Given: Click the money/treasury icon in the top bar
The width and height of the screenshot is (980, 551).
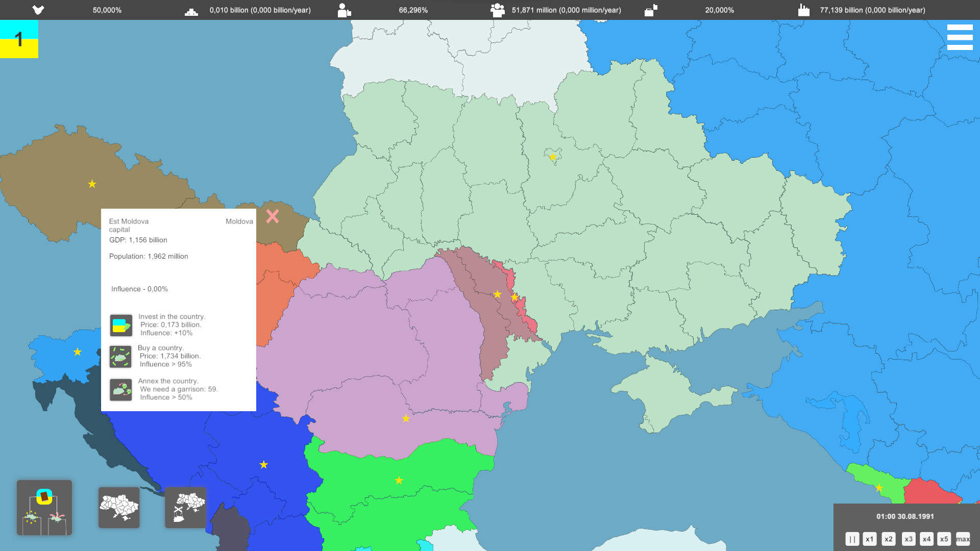Looking at the screenshot, I should click(x=191, y=10).
